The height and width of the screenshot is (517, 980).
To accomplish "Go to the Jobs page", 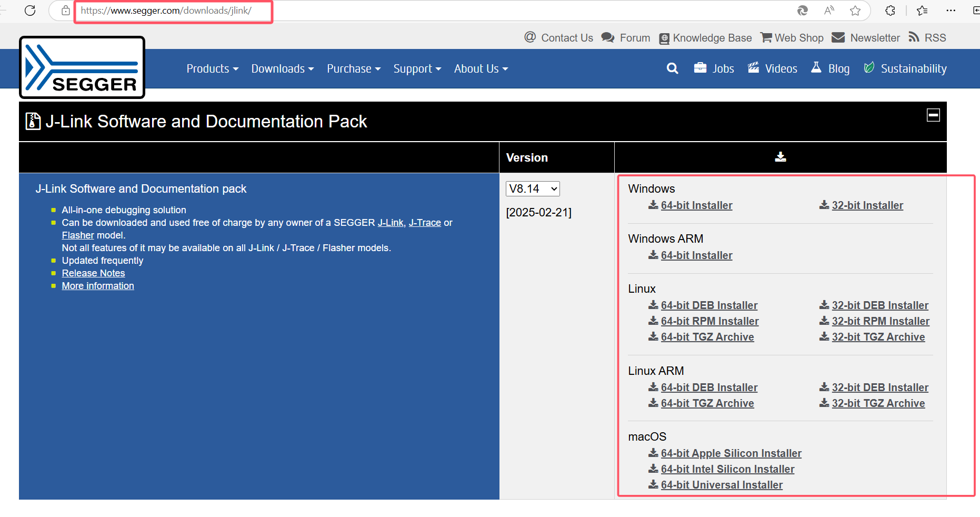I will tap(723, 68).
